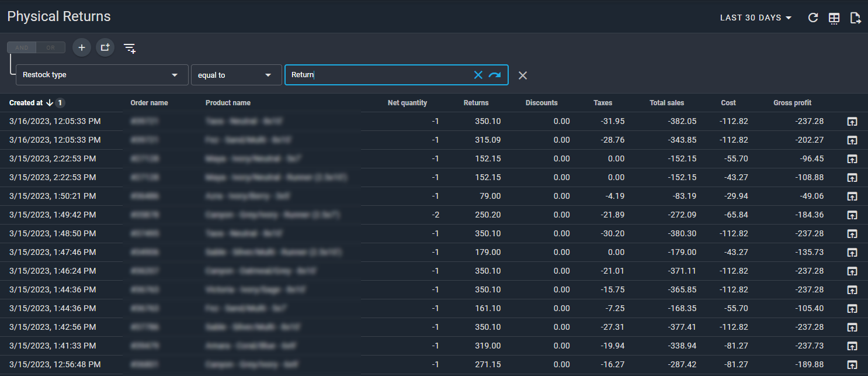Viewport: 868px width, 376px height.
Task: Remove the Restock type filter row
Action: point(523,75)
